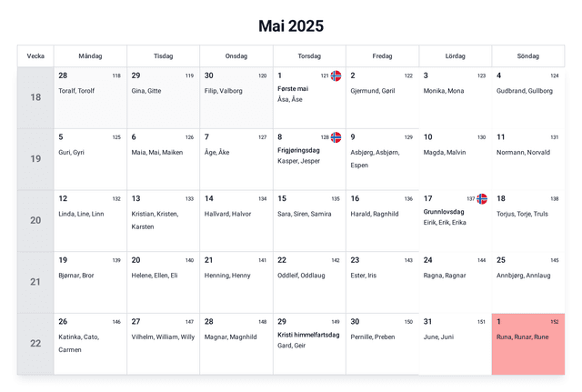Screen dimensions: 582x392
Task: Select the highlighted 1 June cell
Action: (527, 344)
